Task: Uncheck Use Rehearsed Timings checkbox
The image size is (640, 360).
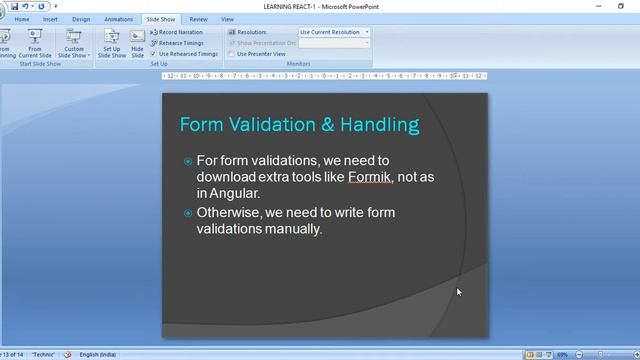Action: pyautogui.click(x=153, y=54)
